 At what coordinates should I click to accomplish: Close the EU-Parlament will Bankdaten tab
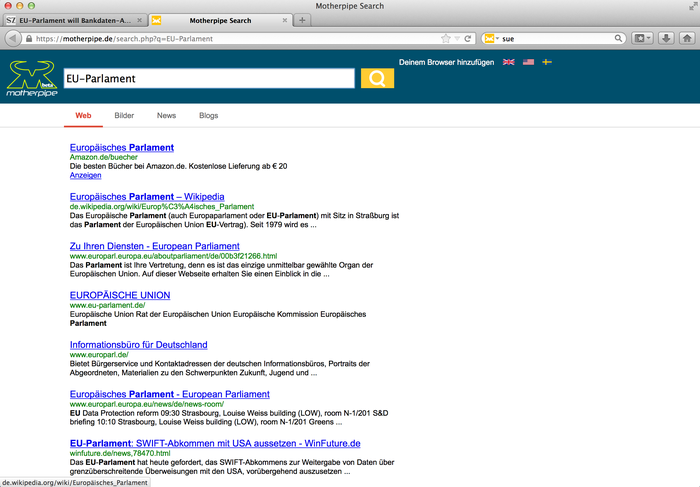pyautogui.click(x=139, y=20)
